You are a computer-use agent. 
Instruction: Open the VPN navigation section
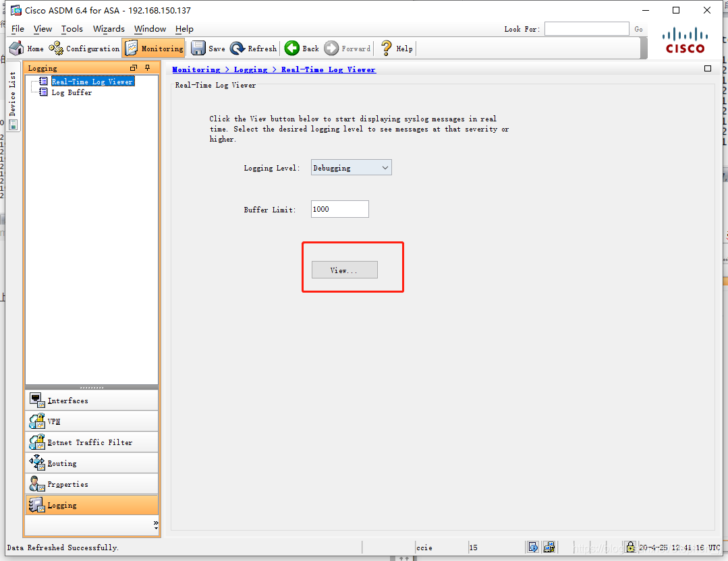(x=92, y=421)
